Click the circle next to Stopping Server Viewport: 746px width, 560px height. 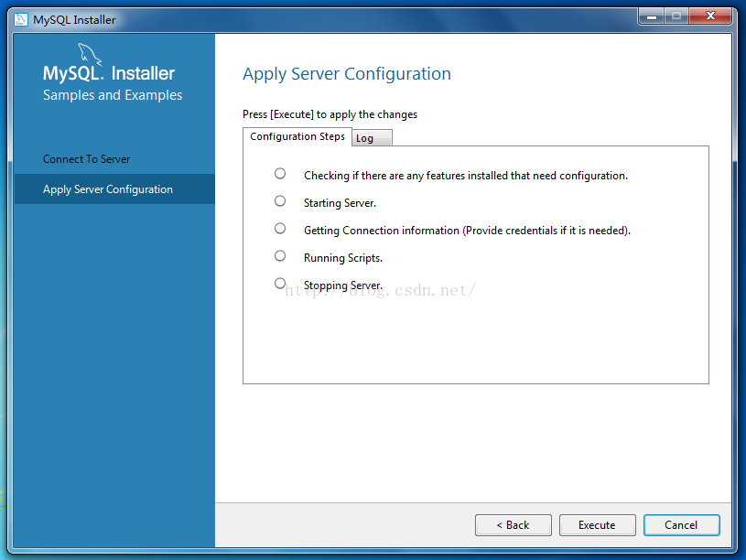(280, 284)
